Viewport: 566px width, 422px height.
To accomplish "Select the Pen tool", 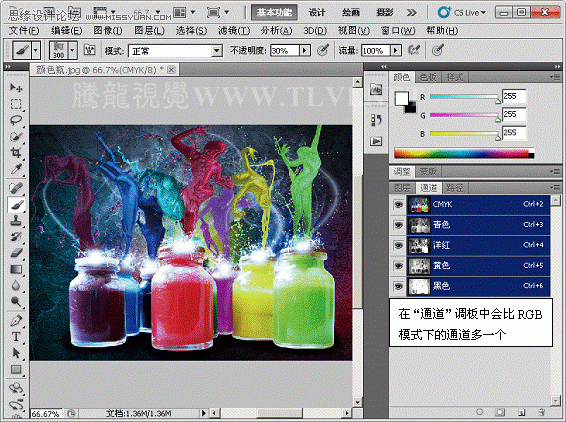I will point(16,320).
